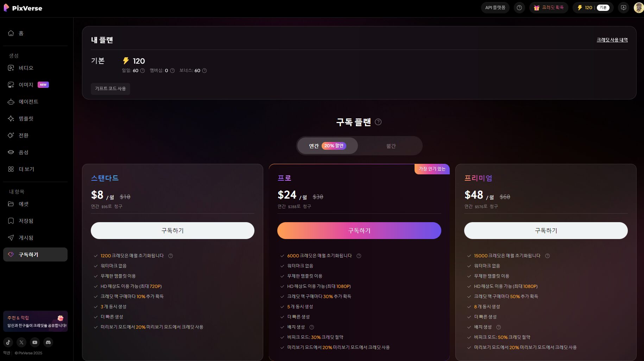Open the help question mark icon
This screenshot has height=361, width=644.
tap(519, 7)
